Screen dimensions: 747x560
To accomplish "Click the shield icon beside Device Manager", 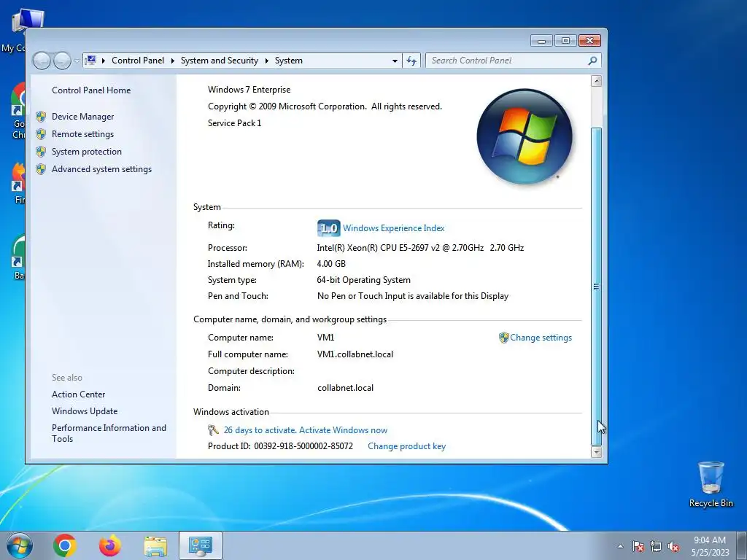I will 41,117.
